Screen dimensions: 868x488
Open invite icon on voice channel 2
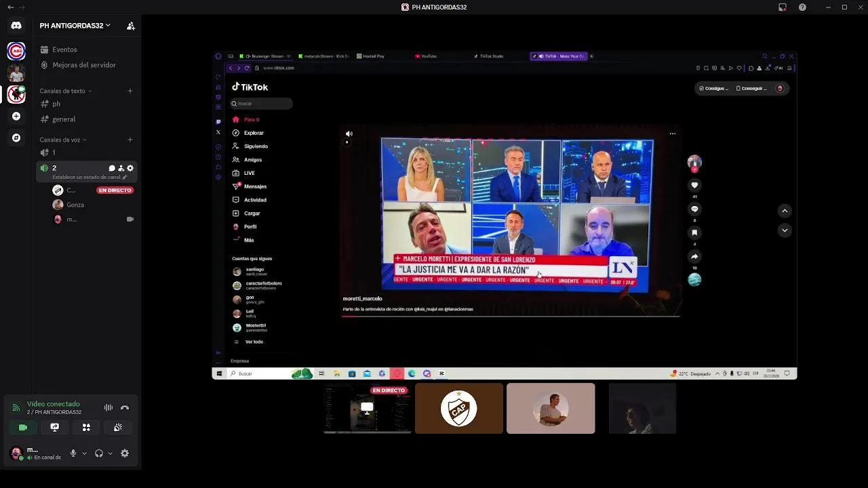click(x=121, y=168)
